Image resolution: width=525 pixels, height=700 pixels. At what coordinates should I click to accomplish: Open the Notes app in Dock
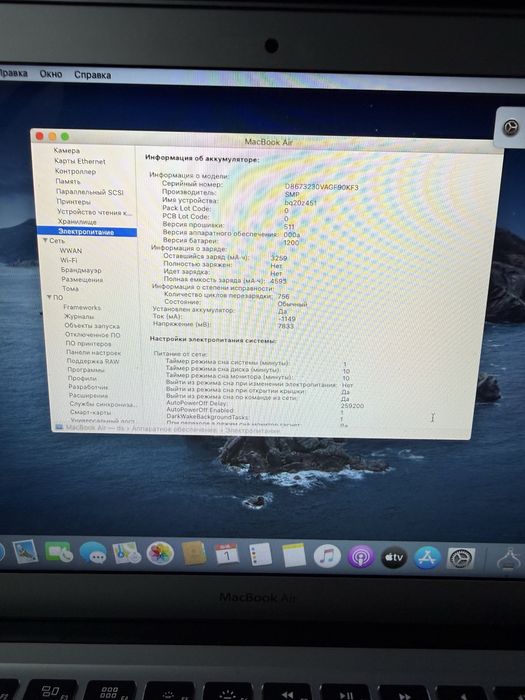[294, 555]
